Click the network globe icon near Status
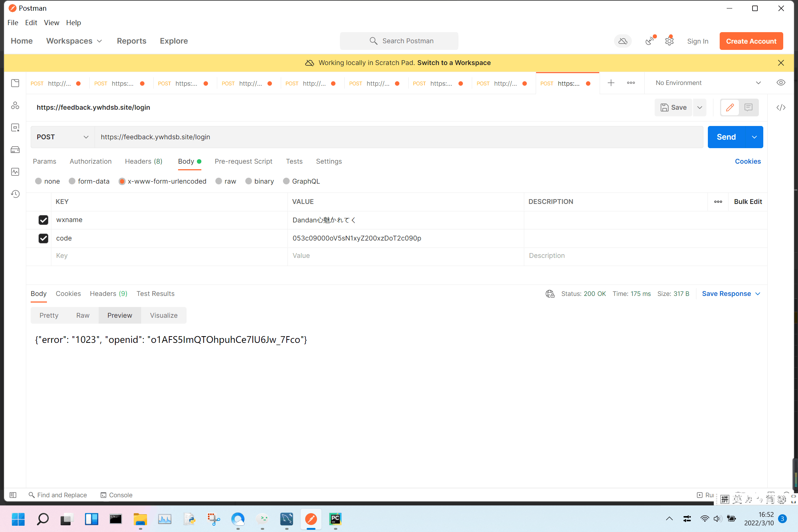This screenshot has width=798, height=532. [x=550, y=294]
